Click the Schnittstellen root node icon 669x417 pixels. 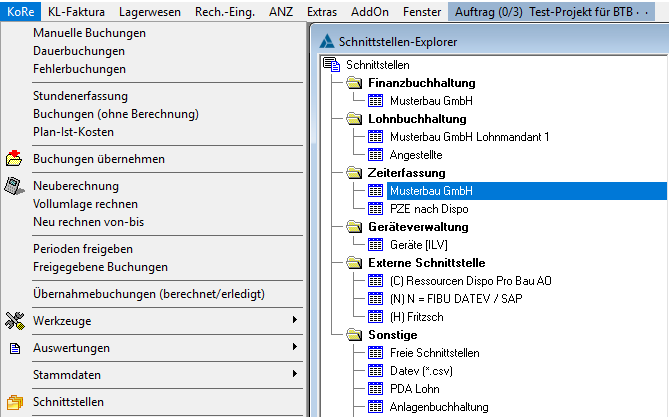[332, 65]
